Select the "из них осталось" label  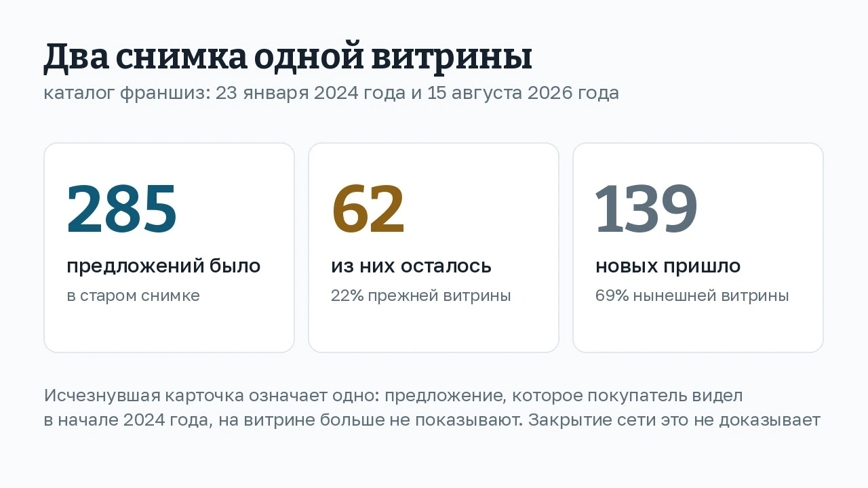(x=411, y=266)
